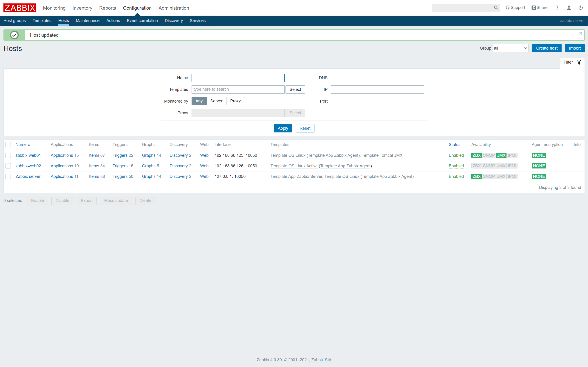Viewport: 588px width, 367px height.
Task: Go to Templates submenu tab
Action: [42, 21]
